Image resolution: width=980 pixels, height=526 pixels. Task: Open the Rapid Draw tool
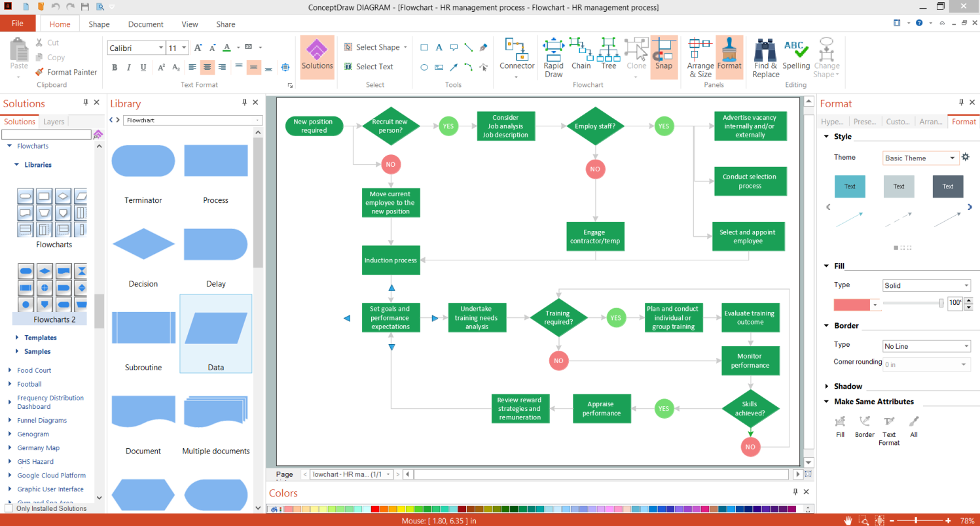pyautogui.click(x=553, y=58)
